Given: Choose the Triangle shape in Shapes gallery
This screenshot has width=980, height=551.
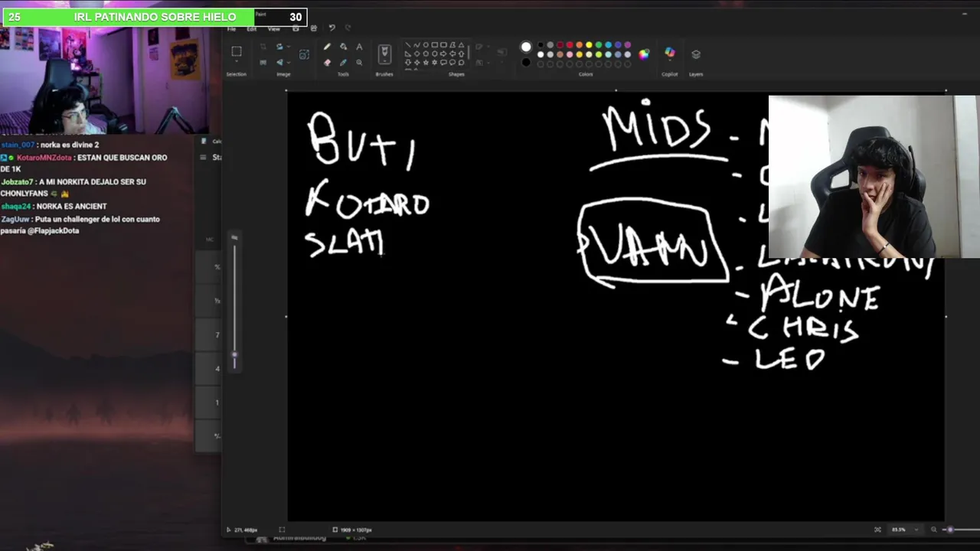Looking at the screenshot, I should tap(461, 44).
